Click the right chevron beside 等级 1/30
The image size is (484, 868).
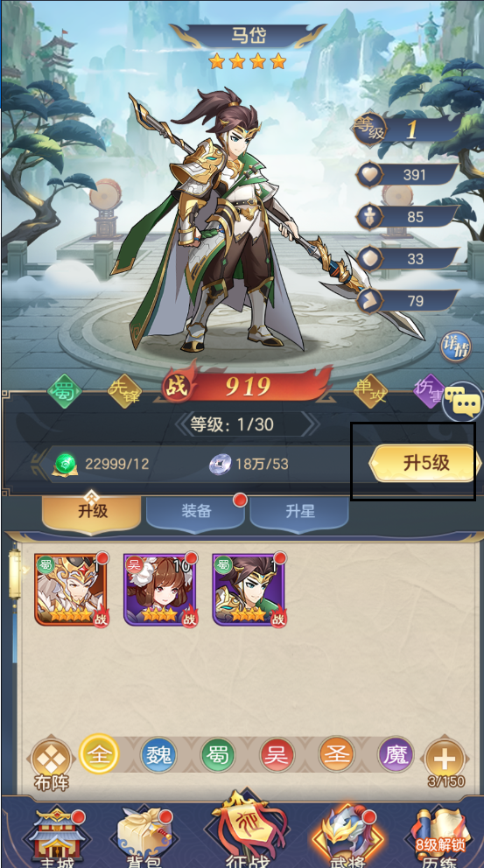[312, 424]
